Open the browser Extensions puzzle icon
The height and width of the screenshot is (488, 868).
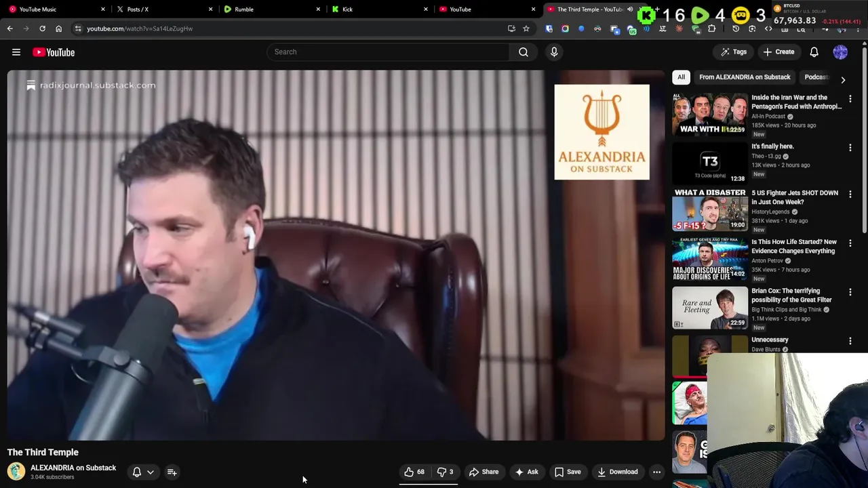coord(711,28)
